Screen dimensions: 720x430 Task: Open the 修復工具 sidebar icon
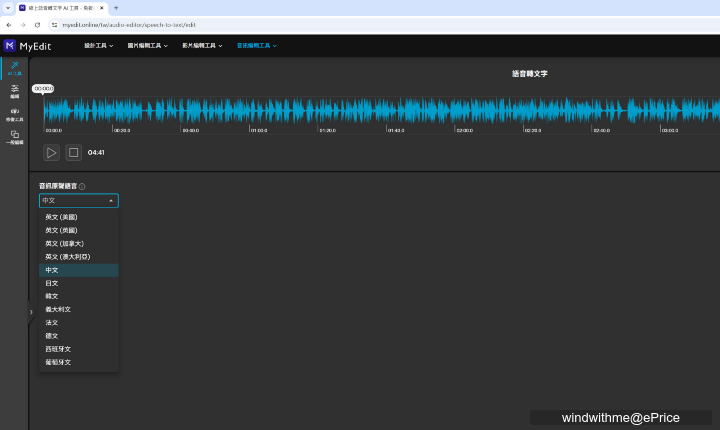tap(14, 112)
